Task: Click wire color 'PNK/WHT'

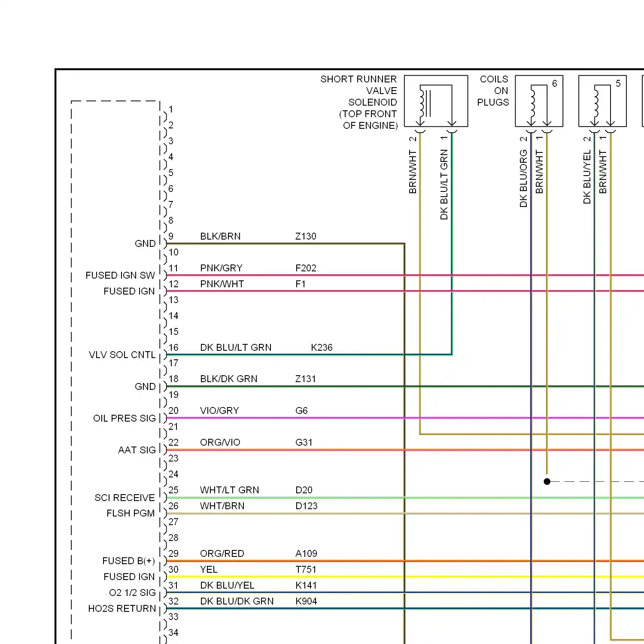Action: [222, 284]
